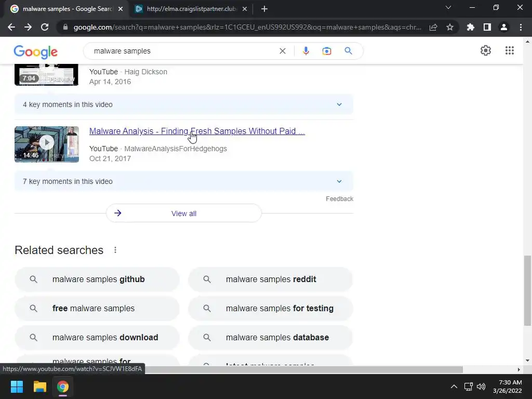Open network status in system tray
532x399 pixels.
pyautogui.click(x=469, y=387)
